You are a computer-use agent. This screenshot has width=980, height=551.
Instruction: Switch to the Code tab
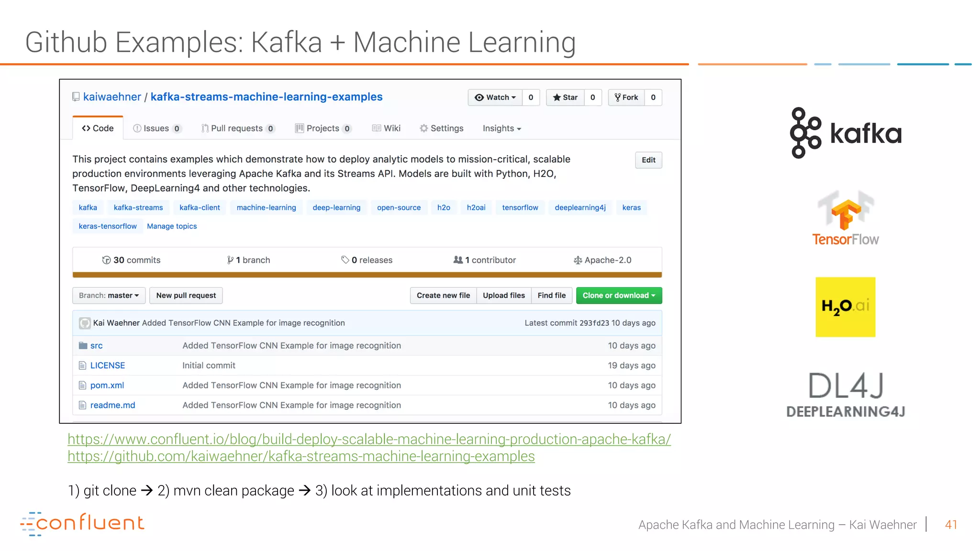(98, 128)
